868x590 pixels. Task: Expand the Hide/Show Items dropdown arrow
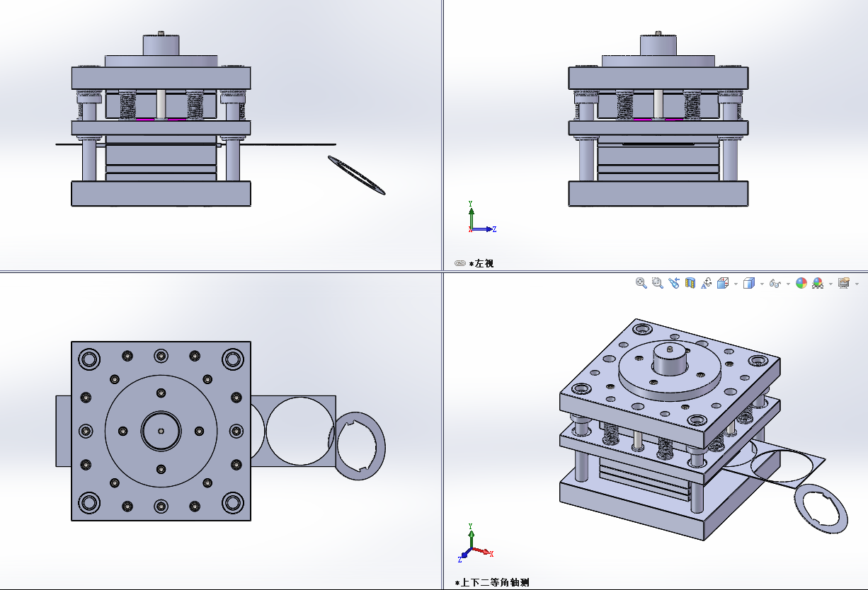click(788, 284)
